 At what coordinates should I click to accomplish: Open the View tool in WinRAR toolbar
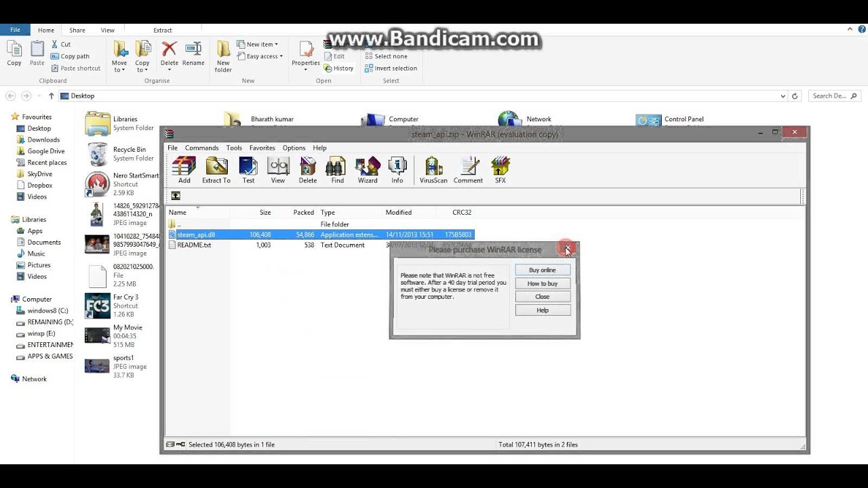[x=278, y=170]
